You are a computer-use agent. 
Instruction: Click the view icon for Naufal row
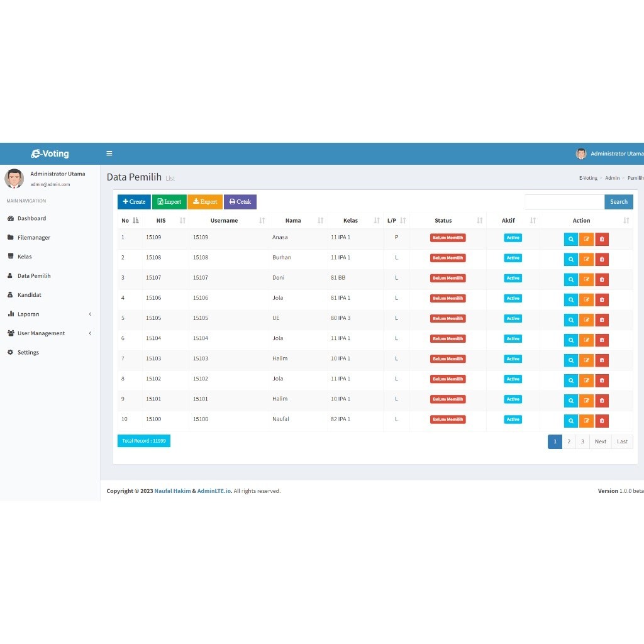click(570, 421)
